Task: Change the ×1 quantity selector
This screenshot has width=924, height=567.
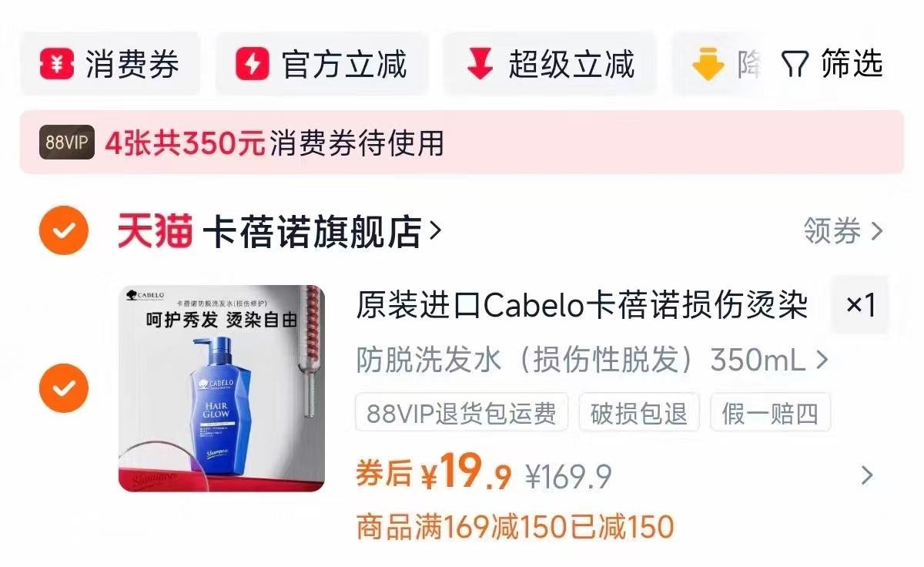Action: point(860,305)
